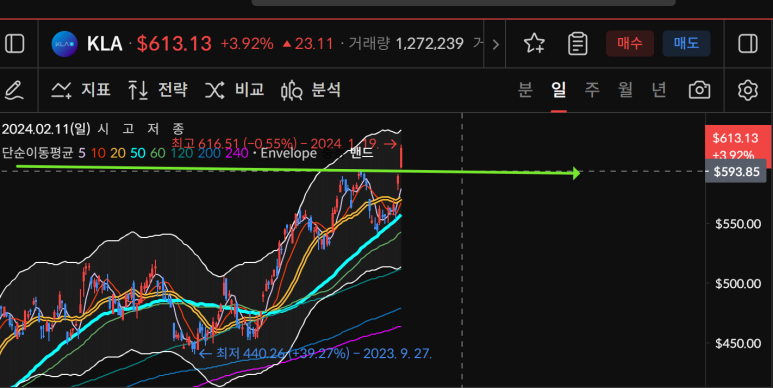This screenshot has height=388, width=773.
Task: Select the drawing pen tool
Action: pos(14,90)
